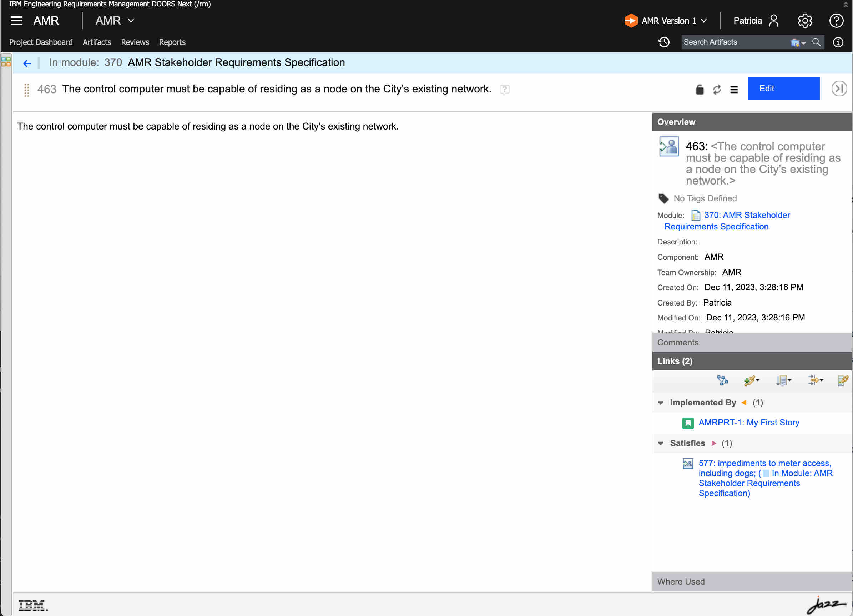The image size is (853, 616).
Task: Open Project Dashboard menu
Action: (x=41, y=42)
